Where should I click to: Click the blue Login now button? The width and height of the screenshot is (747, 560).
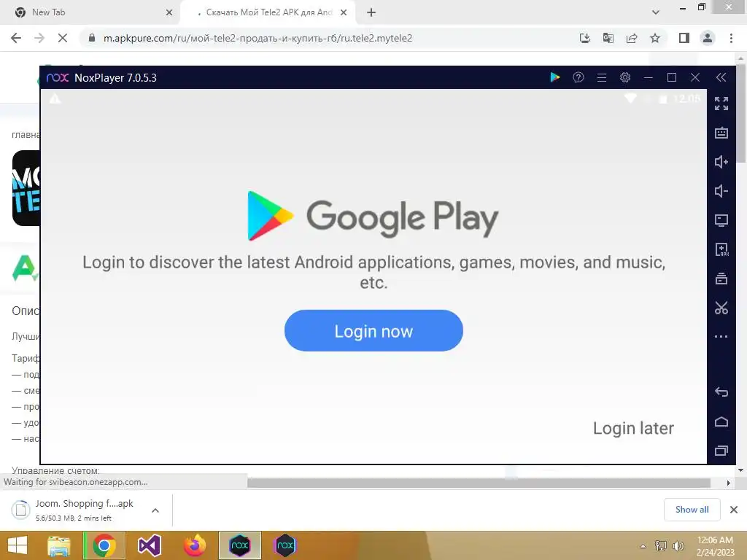373,330
